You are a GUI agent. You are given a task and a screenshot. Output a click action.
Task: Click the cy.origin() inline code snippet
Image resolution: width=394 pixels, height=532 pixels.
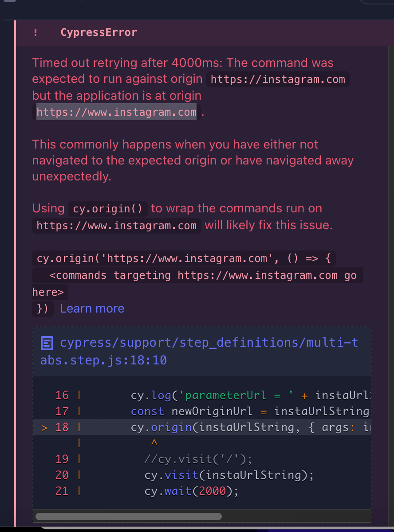click(108, 208)
